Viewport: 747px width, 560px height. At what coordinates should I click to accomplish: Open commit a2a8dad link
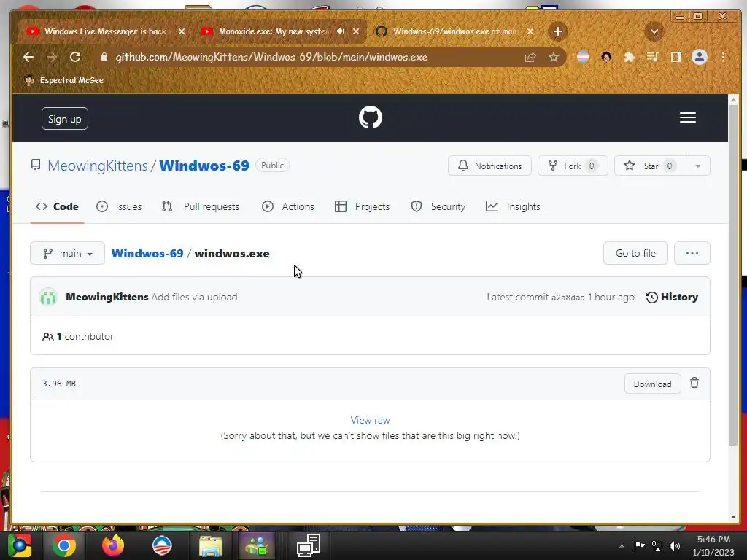[x=568, y=297]
